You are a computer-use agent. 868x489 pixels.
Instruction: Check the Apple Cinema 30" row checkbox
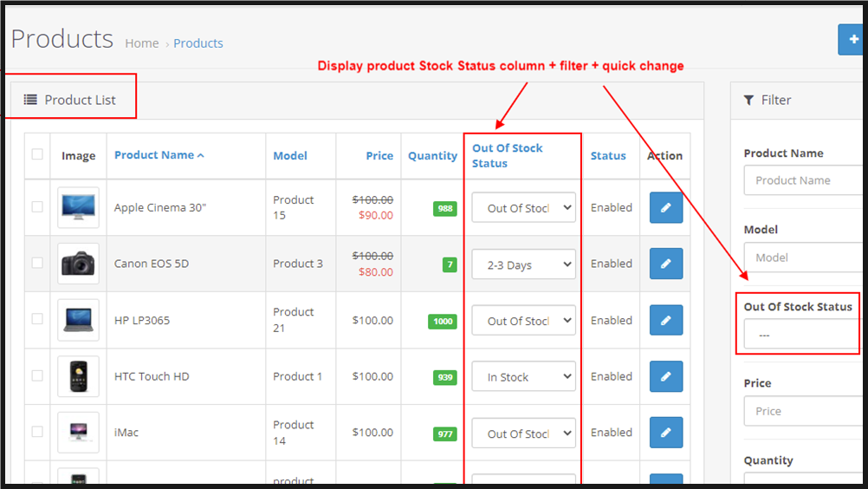[x=37, y=207]
